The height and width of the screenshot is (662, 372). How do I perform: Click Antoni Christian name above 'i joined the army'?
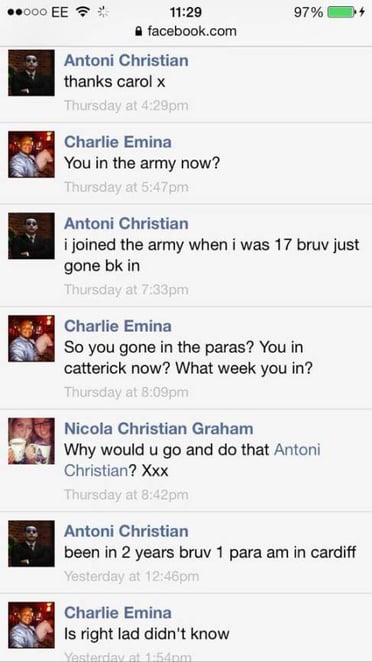(x=126, y=223)
